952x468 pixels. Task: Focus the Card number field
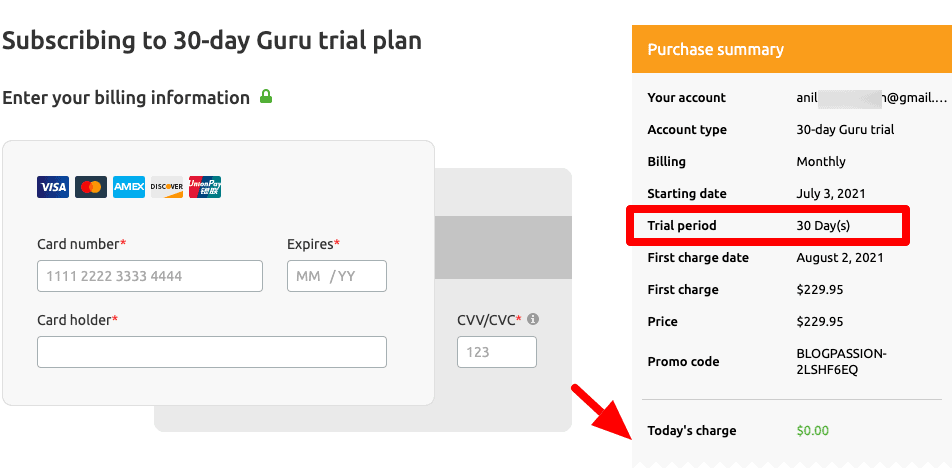click(x=150, y=276)
